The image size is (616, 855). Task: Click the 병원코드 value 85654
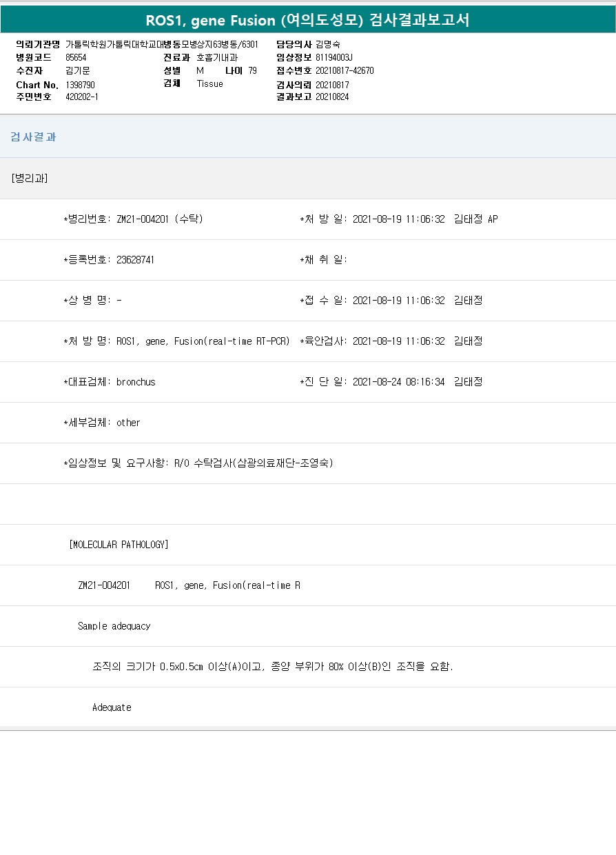76,57
